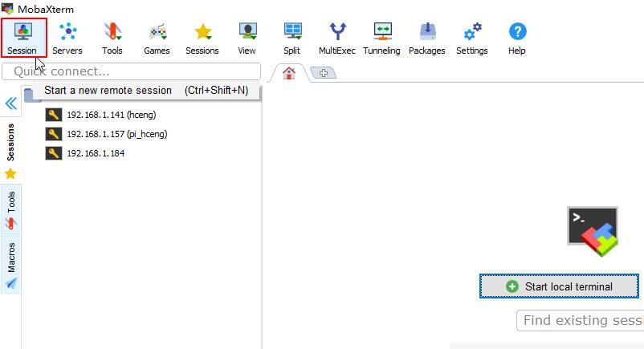Switch to Macros sidebar tab
Screen dimensions: 644x349
[10, 265]
